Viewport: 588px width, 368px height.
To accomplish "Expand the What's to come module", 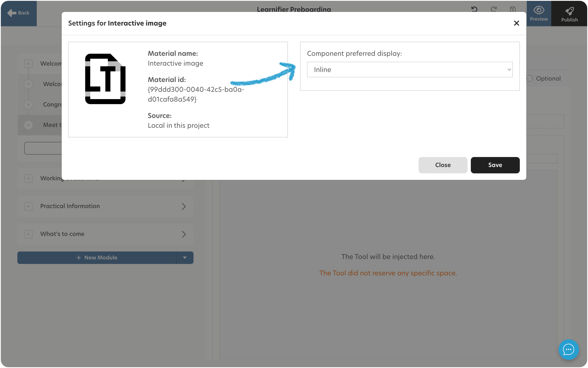I will (184, 234).
